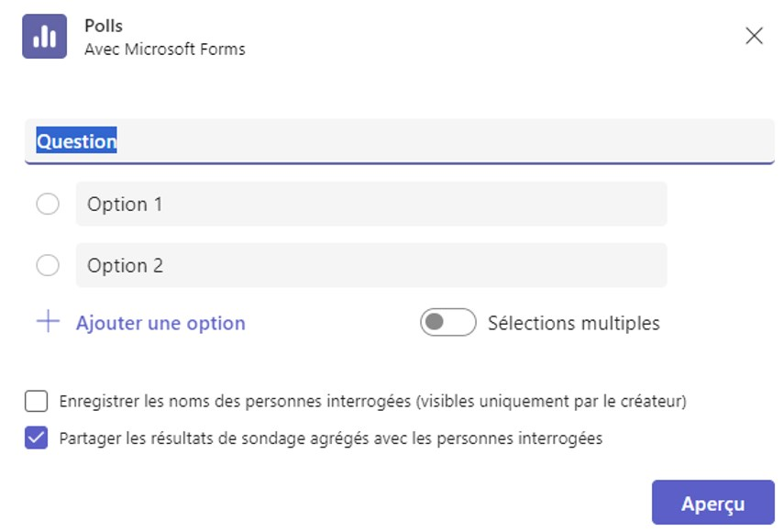Close the Polls dialog with X
Screen dimensions: 784x532
(754, 36)
